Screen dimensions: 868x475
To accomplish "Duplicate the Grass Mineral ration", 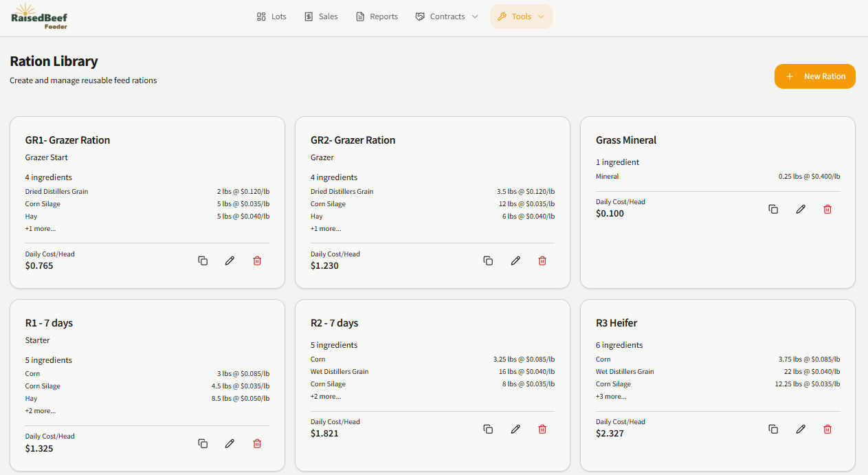I will 773,209.
